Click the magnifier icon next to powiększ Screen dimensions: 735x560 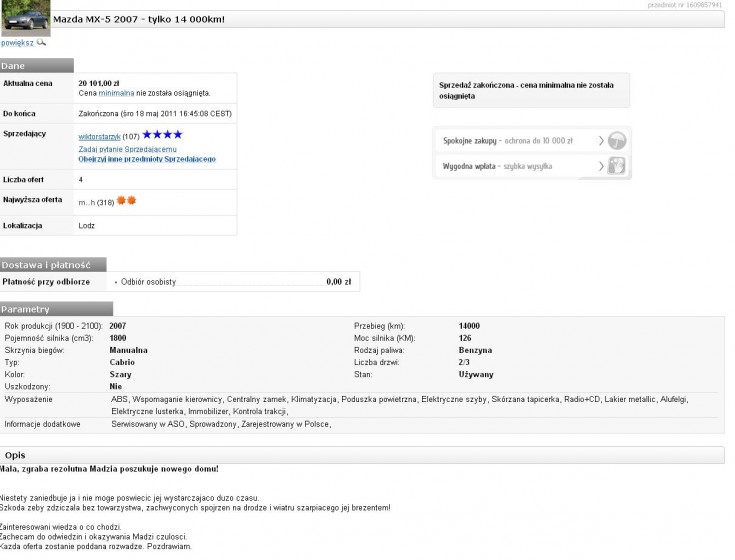tap(41, 43)
